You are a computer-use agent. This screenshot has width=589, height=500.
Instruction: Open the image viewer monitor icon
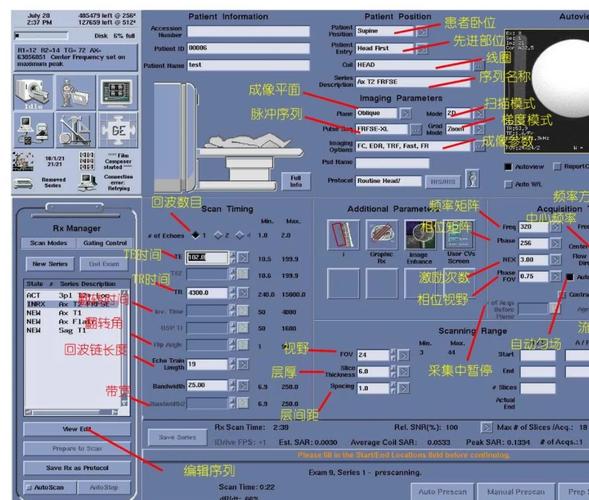118,92
